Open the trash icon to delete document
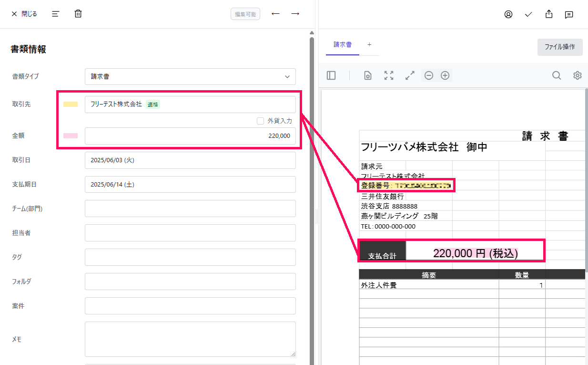588x365 pixels. (x=78, y=13)
